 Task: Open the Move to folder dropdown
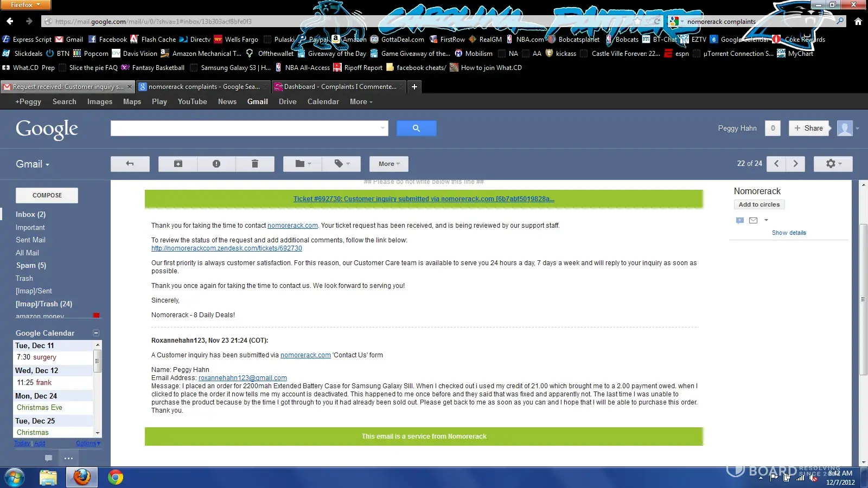[303, 164]
